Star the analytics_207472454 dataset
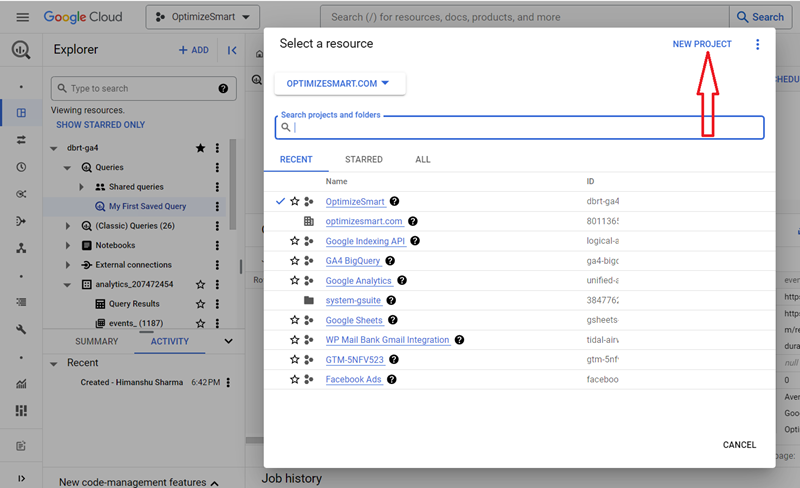800x488 pixels. [x=201, y=284]
